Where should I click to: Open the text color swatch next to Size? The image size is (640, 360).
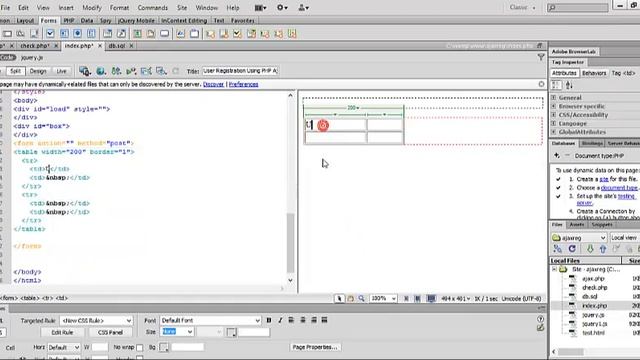pyautogui.click(x=231, y=332)
